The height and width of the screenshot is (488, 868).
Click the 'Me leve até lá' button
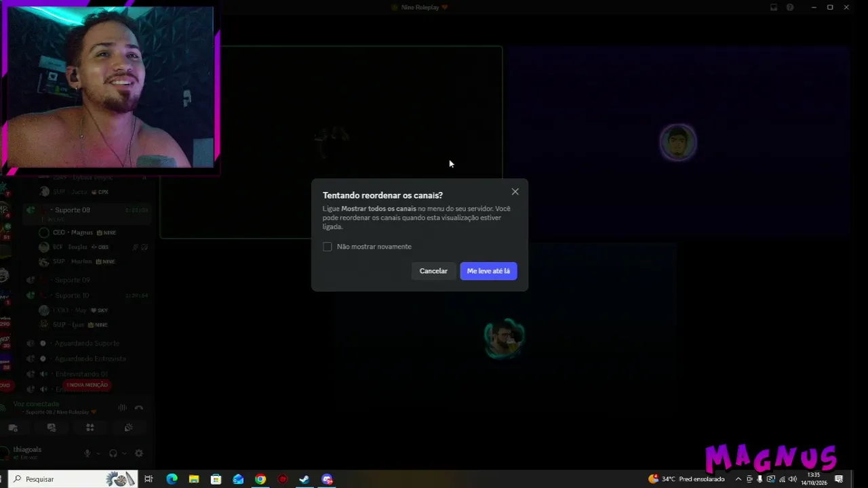click(488, 271)
